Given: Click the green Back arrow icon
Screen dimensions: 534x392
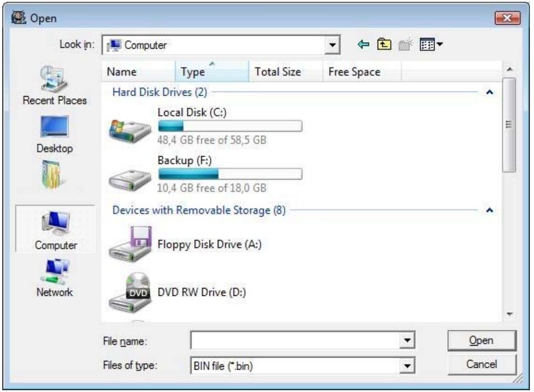Looking at the screenshot, I should pyautogui.click(x=363, y=45).
